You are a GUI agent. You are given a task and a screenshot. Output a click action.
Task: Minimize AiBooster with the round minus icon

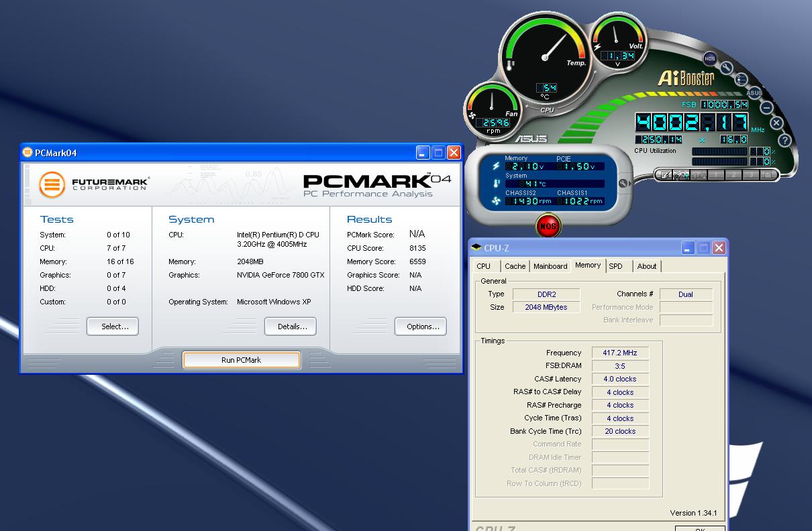pos(766,107)
